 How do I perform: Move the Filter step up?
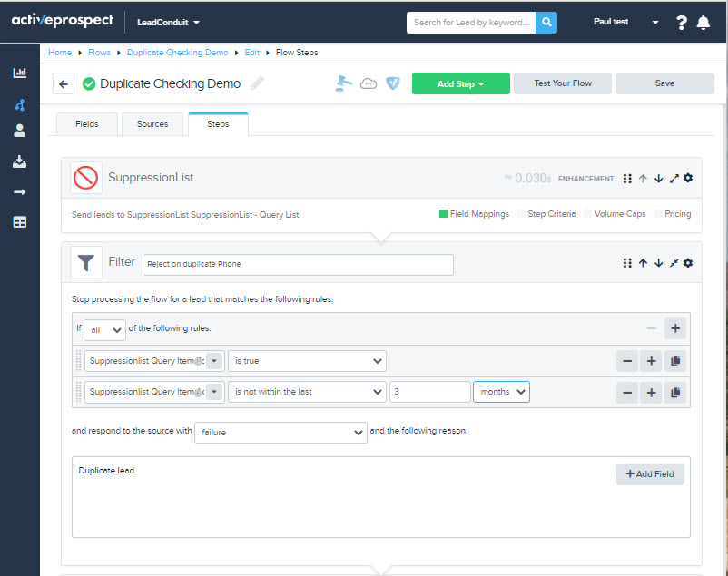point(643,263)
